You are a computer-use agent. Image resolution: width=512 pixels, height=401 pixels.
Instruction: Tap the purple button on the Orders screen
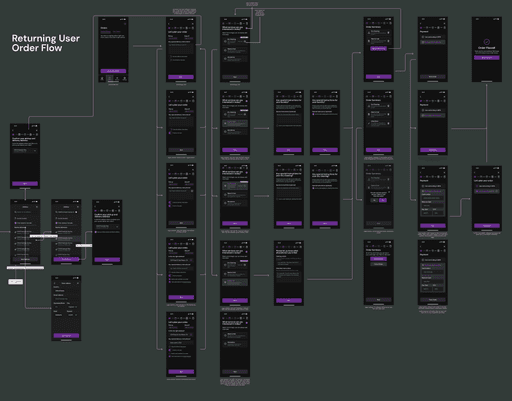pos(113,71)
